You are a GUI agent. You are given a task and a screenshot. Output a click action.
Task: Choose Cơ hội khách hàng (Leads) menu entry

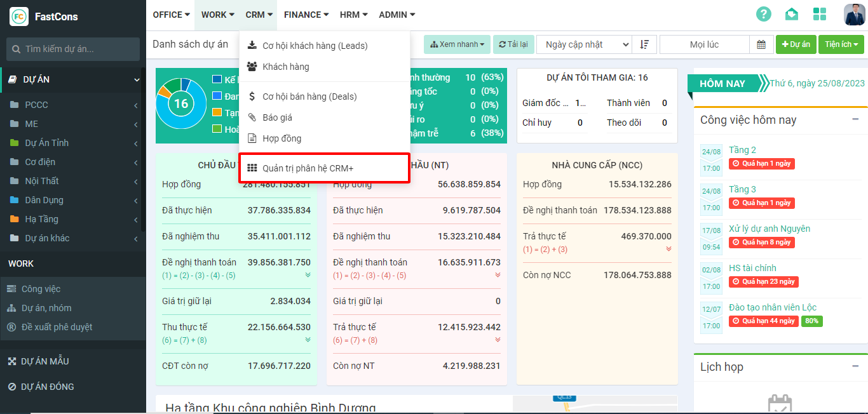(315, 46)
